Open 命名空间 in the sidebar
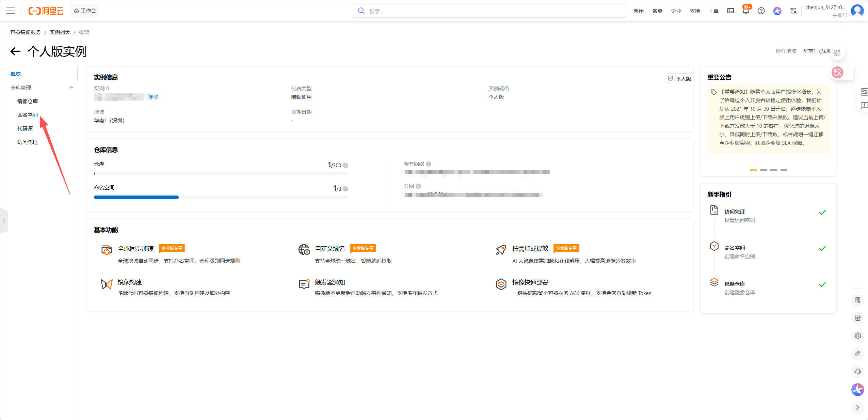Viewport: 868px width, 420px height. pos(28,115)
